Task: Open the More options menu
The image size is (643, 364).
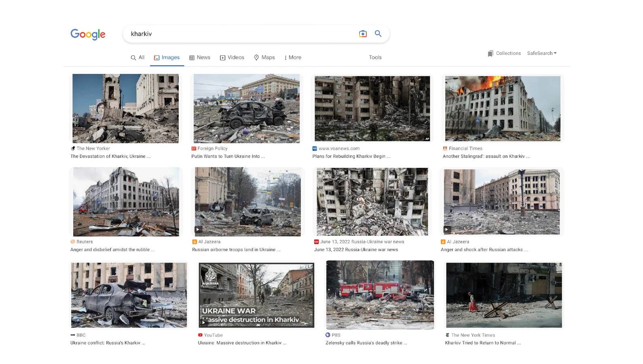Action: tap(293, 57)
